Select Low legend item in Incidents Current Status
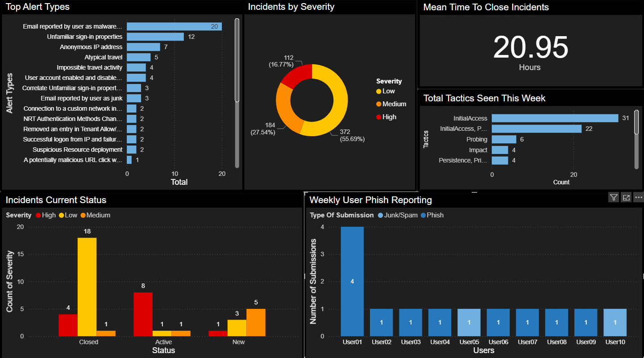The height and width of the screenshot is (358, 644). (68, 215)
